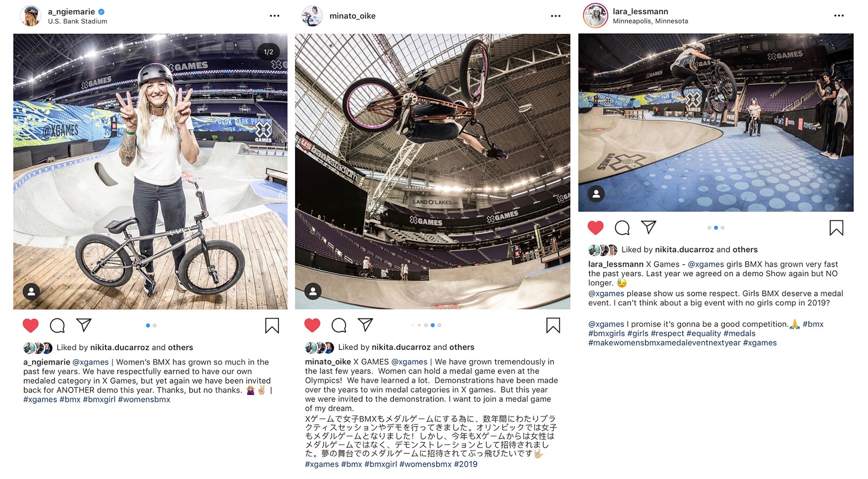Viewport: 868px width, 479px height.
Task: Bookmark a_ngiemarie's post
Action: pos(272,325)
